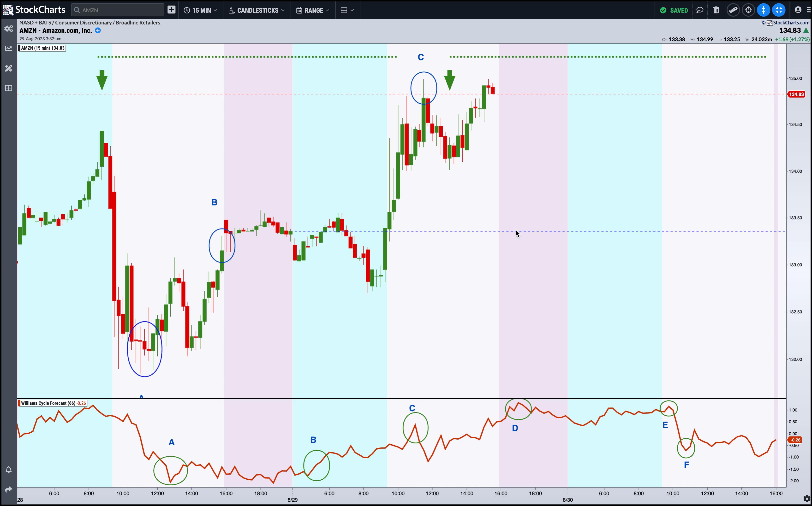
Task: Click the trash delete icon
Action: 716,10
